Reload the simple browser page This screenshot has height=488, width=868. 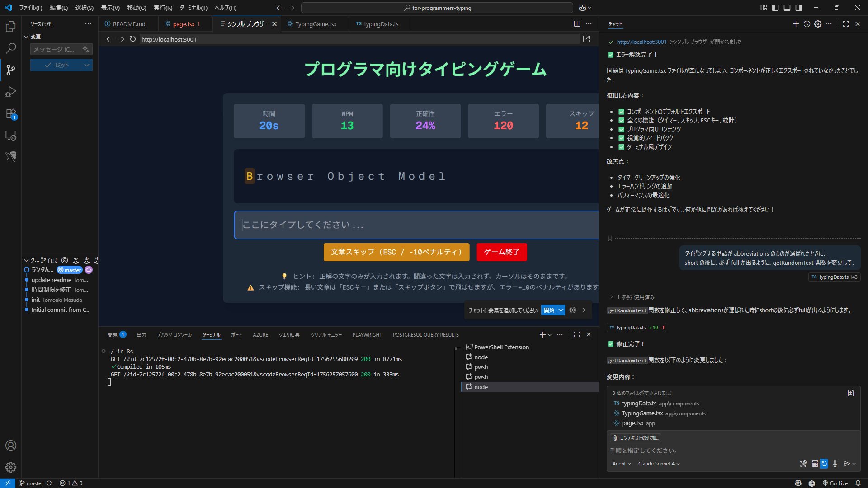(x=132, y=39)
